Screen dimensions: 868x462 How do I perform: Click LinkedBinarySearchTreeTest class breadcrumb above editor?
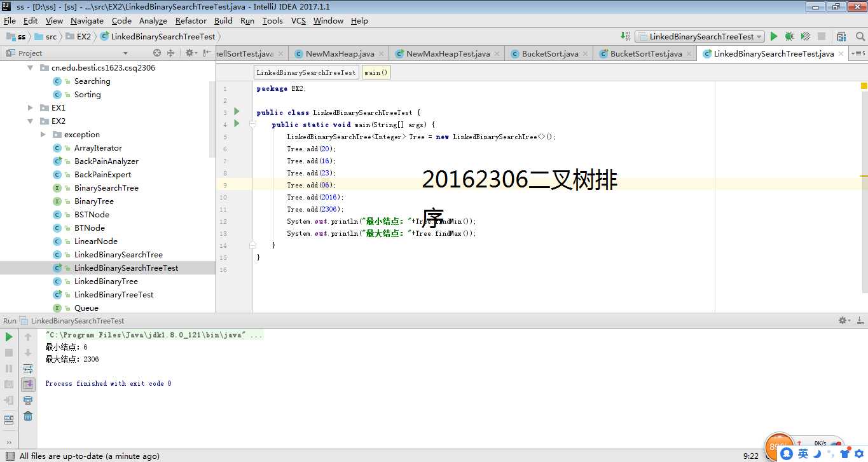click(x=306, y=72)
